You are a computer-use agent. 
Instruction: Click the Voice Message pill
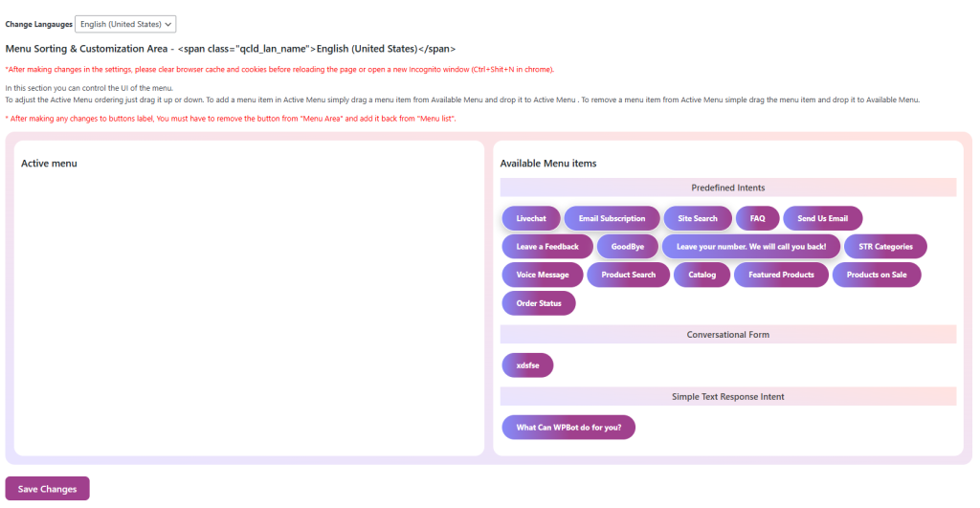542,275
